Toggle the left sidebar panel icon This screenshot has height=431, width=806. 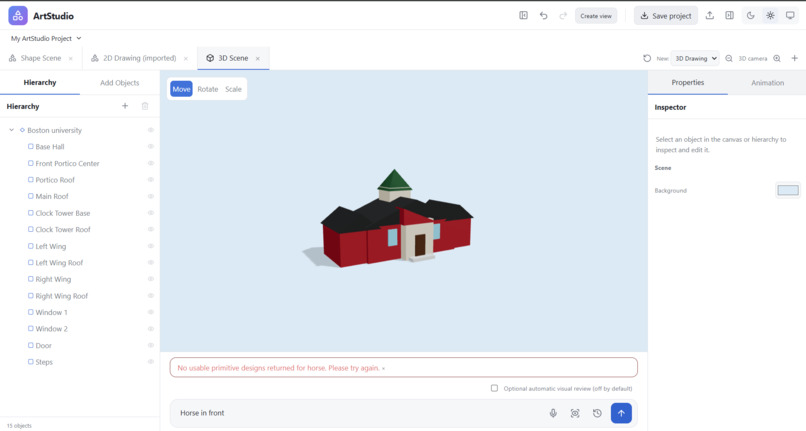click(x=523, y=15)
